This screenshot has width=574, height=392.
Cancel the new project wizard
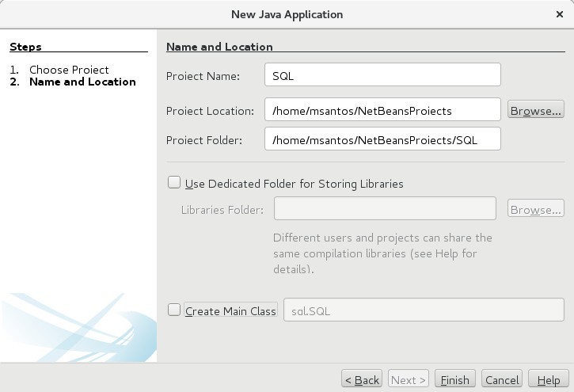pyautogui.click(x=502, y=380)
